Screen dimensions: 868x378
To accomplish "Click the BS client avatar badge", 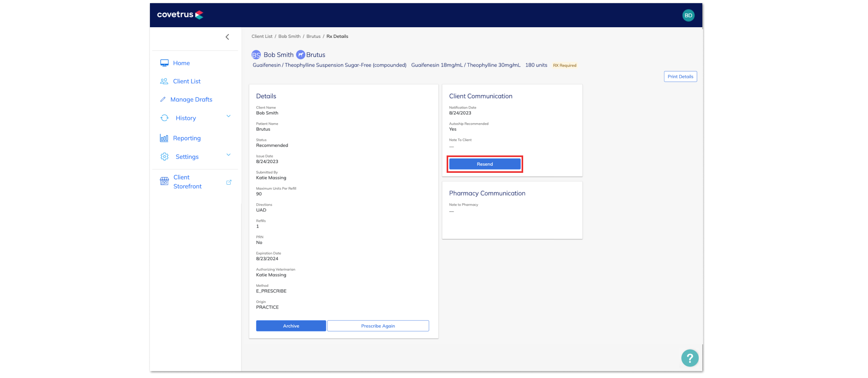I will click(256, 54).
